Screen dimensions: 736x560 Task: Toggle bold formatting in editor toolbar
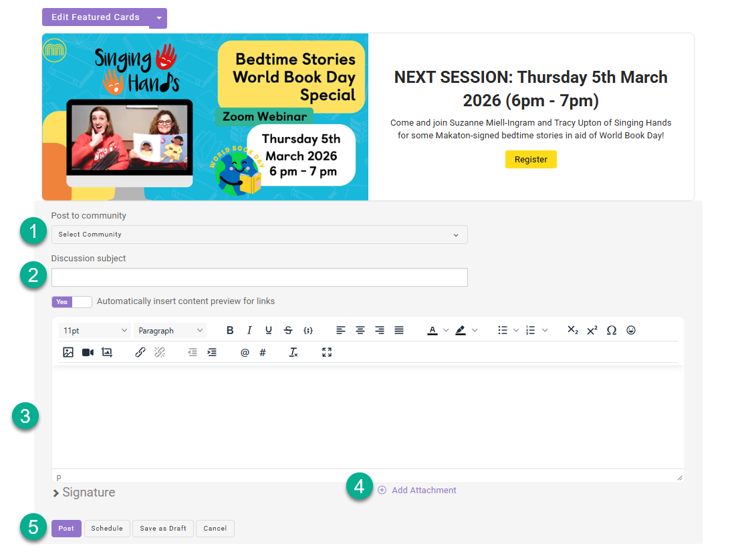pyautogui.click(x=230, y=331)
